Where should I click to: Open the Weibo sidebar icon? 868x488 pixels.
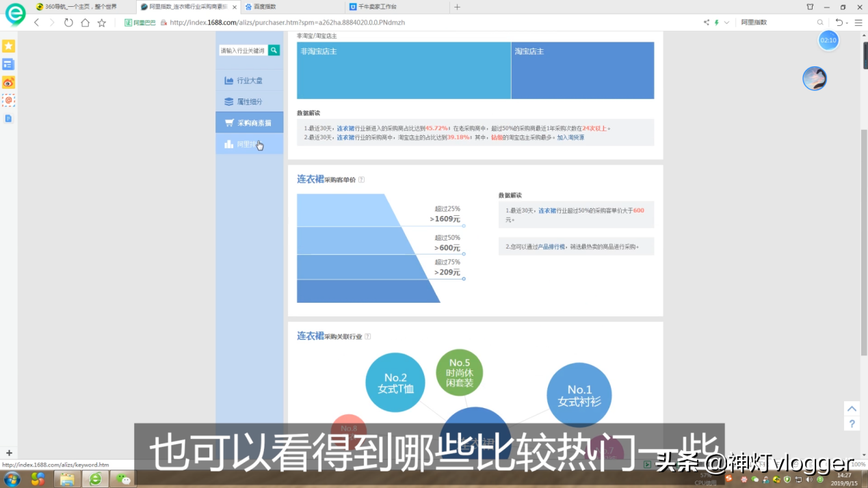(x=8, y=83)
